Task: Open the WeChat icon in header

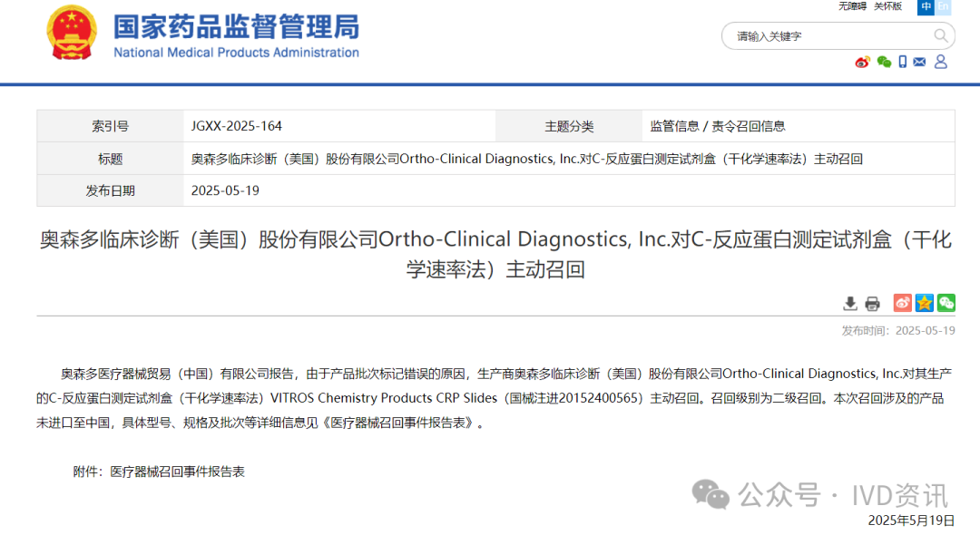Action: 884,62
